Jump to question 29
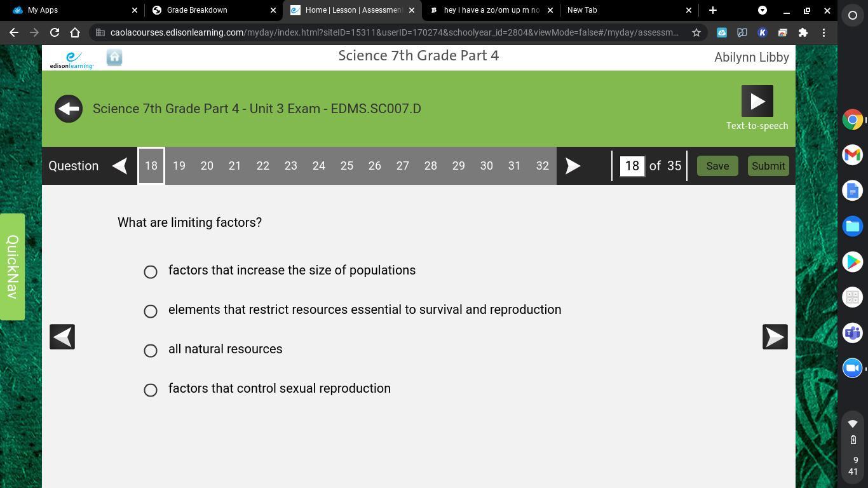 459,166
